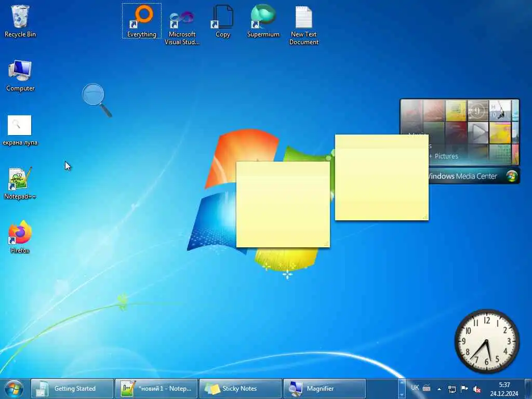This screenshot has width=532, height=399.
Task: Open Windows Media Center gadget logo
Action: 512,176
